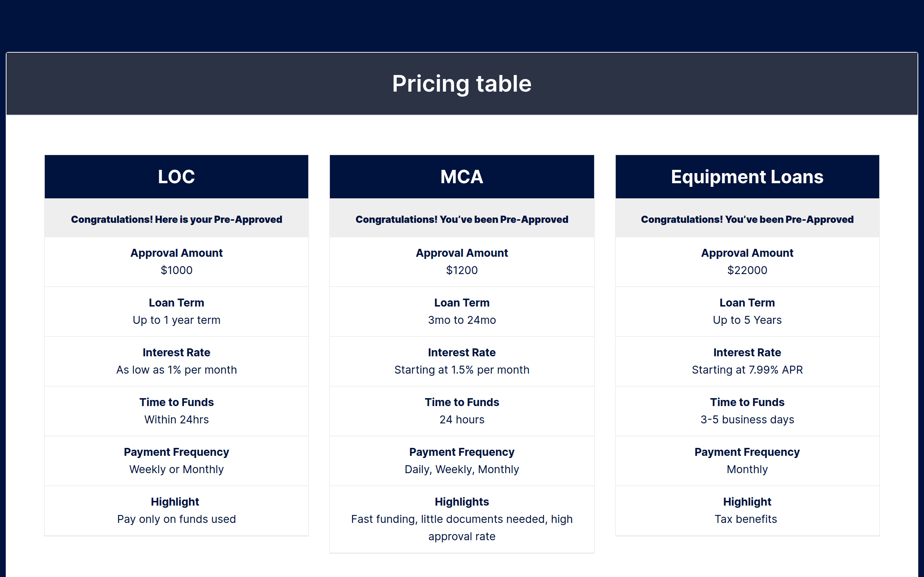Click 'Up to 5 Years' loan term
This screenshot has height=577, width=924.
747,320
